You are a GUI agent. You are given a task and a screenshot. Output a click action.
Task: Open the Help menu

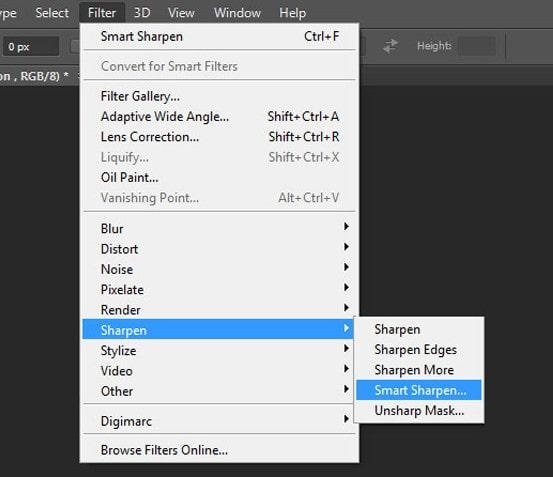pyautogui.click(x=292, y=13)
